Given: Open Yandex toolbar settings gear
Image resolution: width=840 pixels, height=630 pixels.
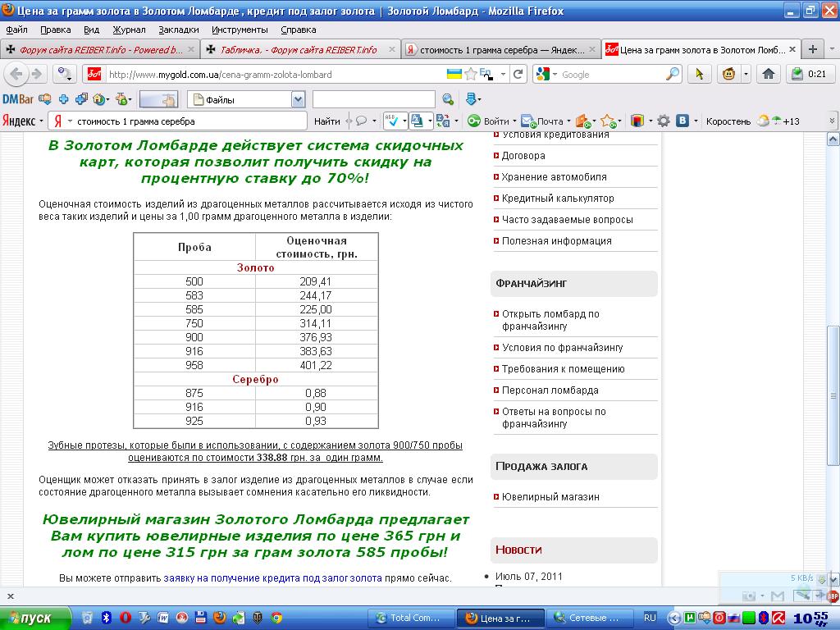Looking at the screenshot, I should [663, 121].
